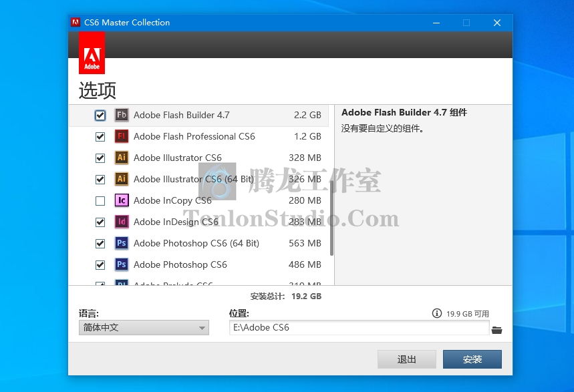
Task: Click the 563 MB size value
Action: tap(305, 243)
